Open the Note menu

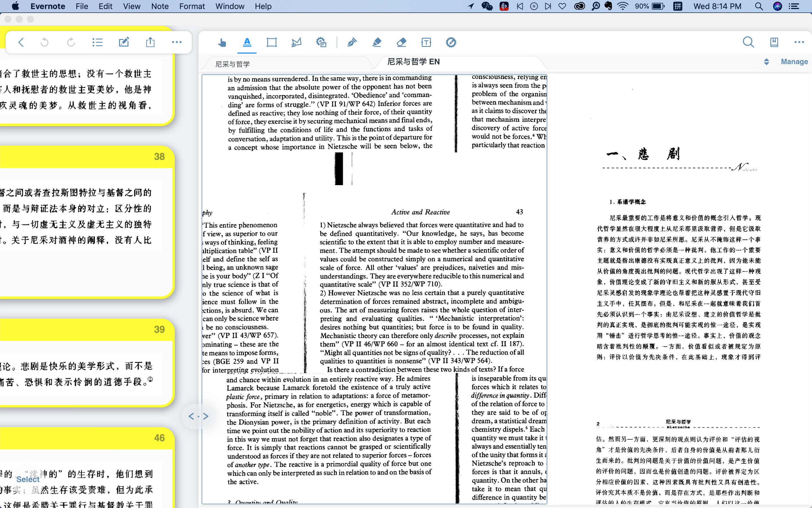click(160, 6)
